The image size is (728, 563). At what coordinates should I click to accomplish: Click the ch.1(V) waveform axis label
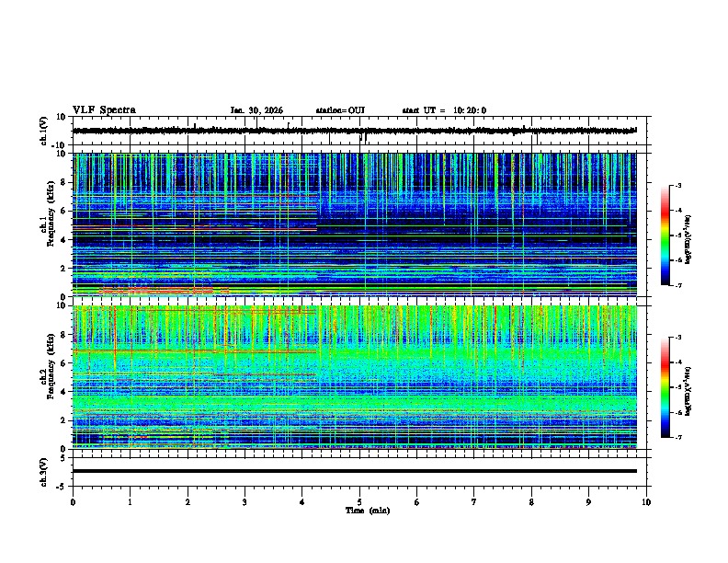click(44, 131)
